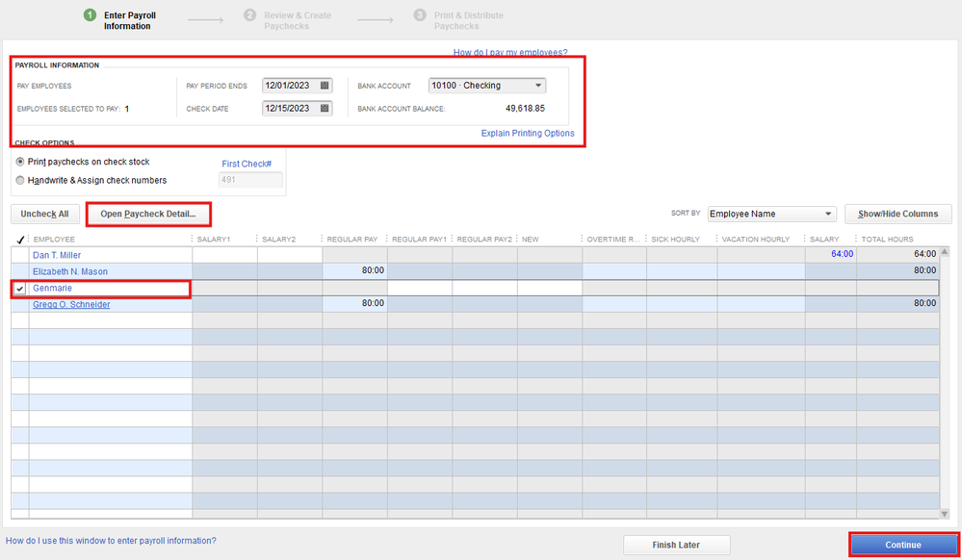The image size is (962, 560).
Task: Click Salary hours 64:00 for Dan T. Miller
Action: click(x=831, y=254)
